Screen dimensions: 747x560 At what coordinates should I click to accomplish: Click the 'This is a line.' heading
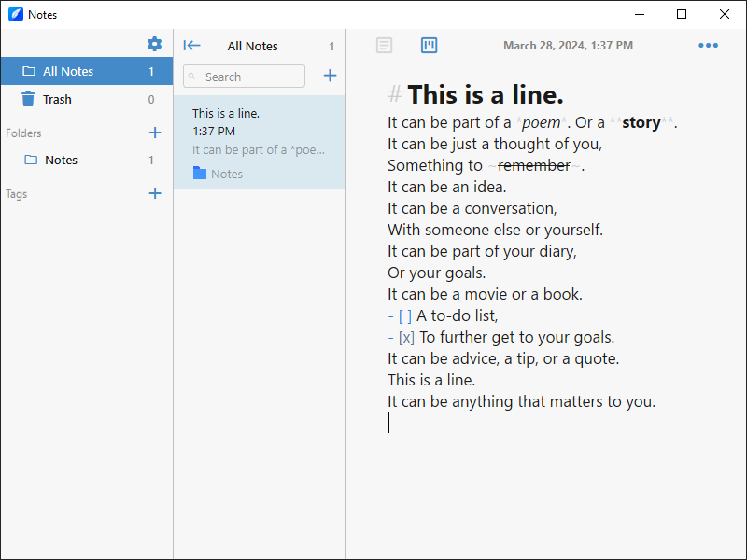[x=485, y=94]
